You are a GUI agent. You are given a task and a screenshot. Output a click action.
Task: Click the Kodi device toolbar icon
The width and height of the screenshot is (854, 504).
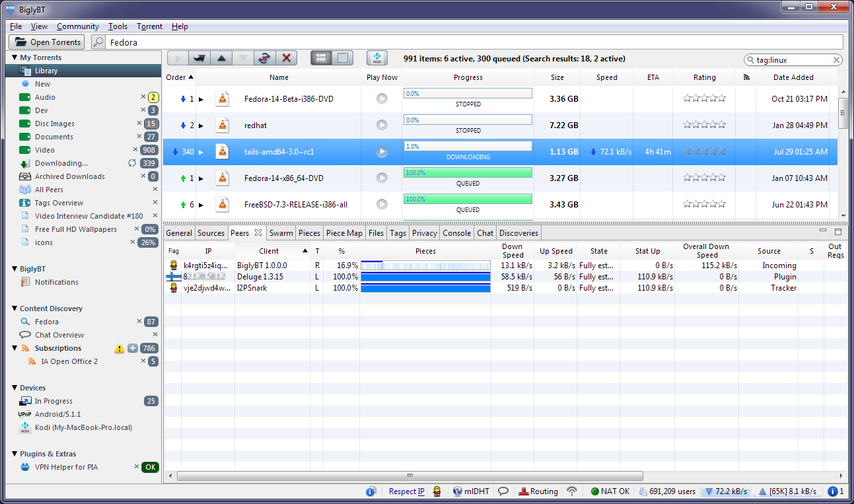376,58
